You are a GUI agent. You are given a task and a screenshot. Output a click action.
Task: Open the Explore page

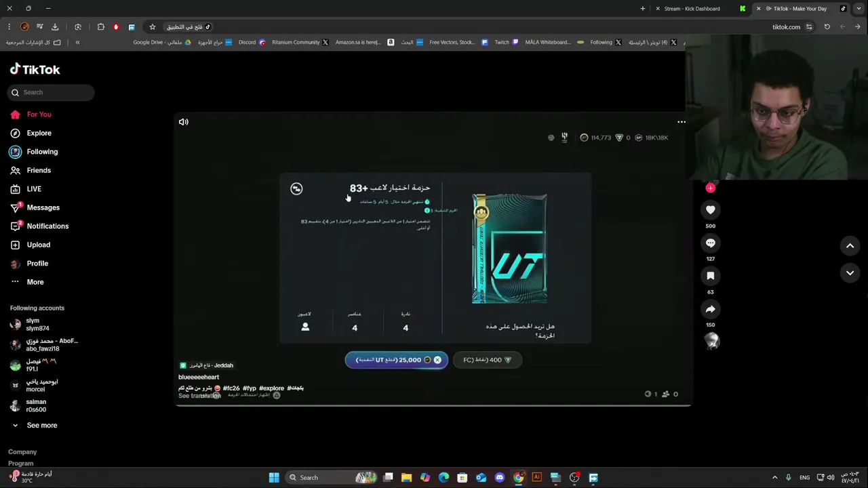(31, 133)
